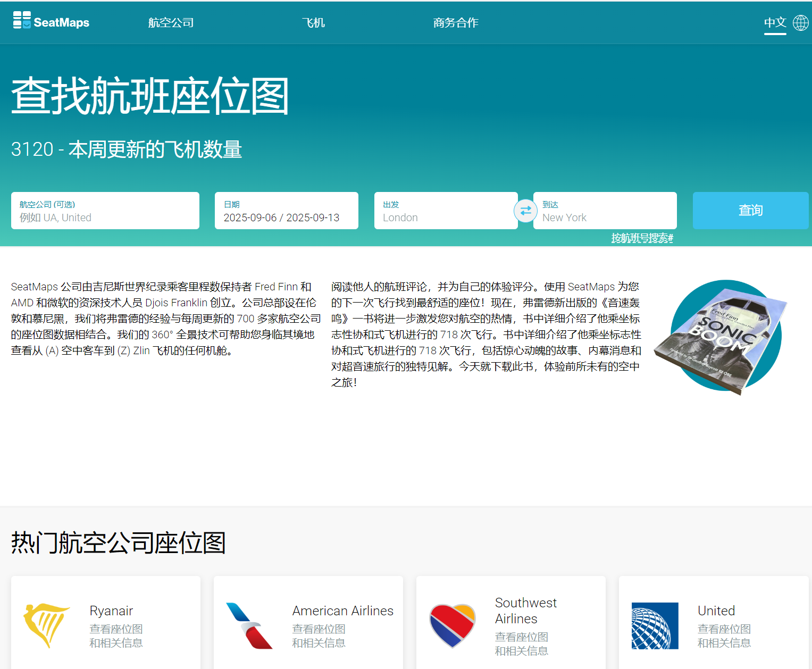812x669 pixels.
Task: Open the 飞机 menu
Action: coord(313,22)
